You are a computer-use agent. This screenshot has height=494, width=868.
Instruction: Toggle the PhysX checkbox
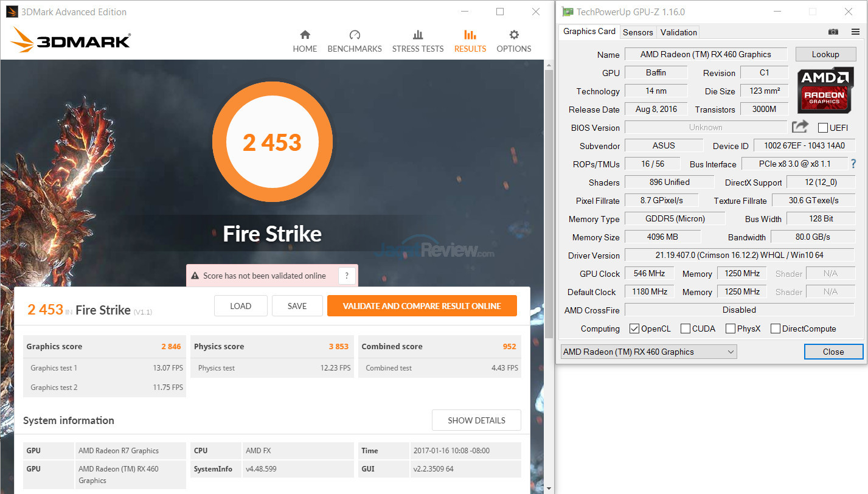tap(731, 329)
